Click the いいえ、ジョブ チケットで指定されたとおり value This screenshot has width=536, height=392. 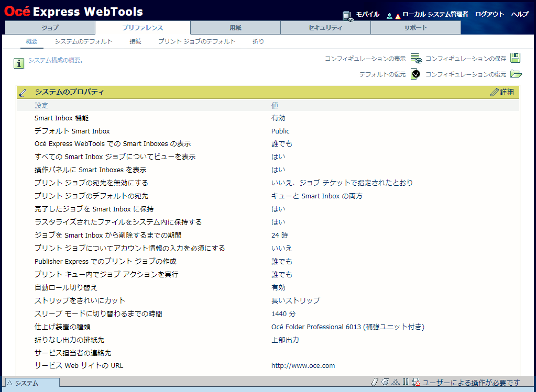pos(342,183)
